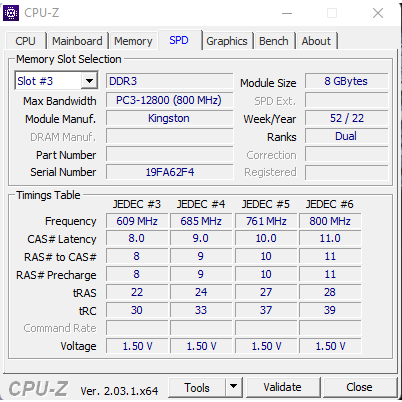This screenshot has width=402, height=402.
Task: Click the Validate button
Action: (x=283, y=387)
